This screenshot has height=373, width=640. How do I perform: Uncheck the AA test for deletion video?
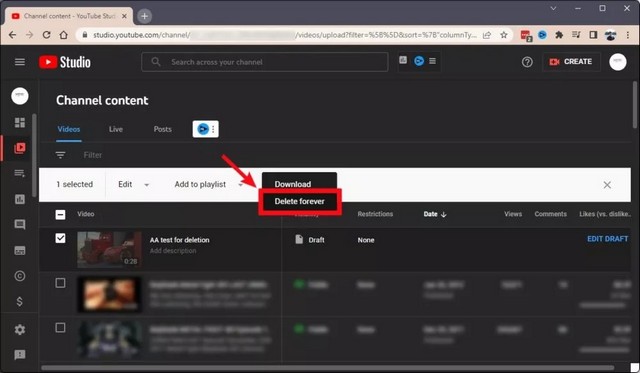(x=60, y=238)
